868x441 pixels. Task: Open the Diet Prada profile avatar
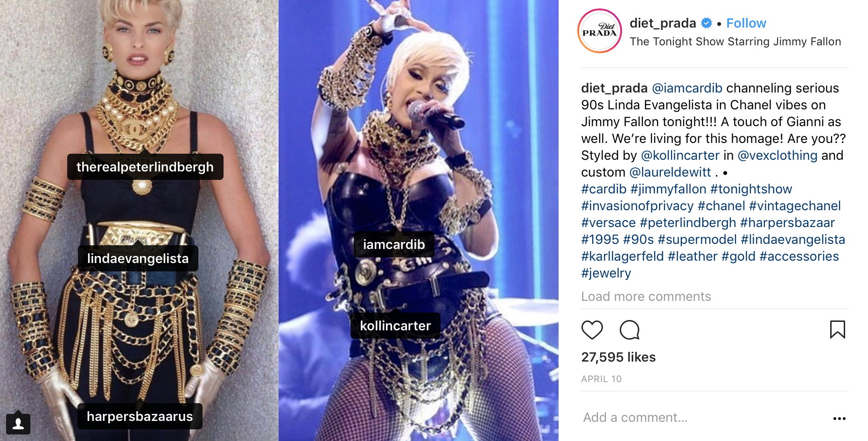coord(600,31)
